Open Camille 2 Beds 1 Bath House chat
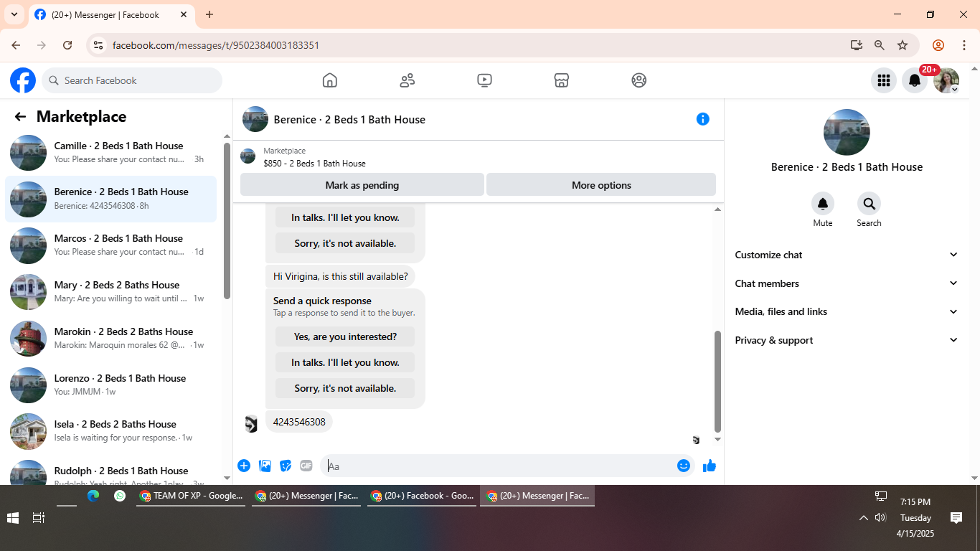Viewport: 980px width, 551px height. coord(110,153)
